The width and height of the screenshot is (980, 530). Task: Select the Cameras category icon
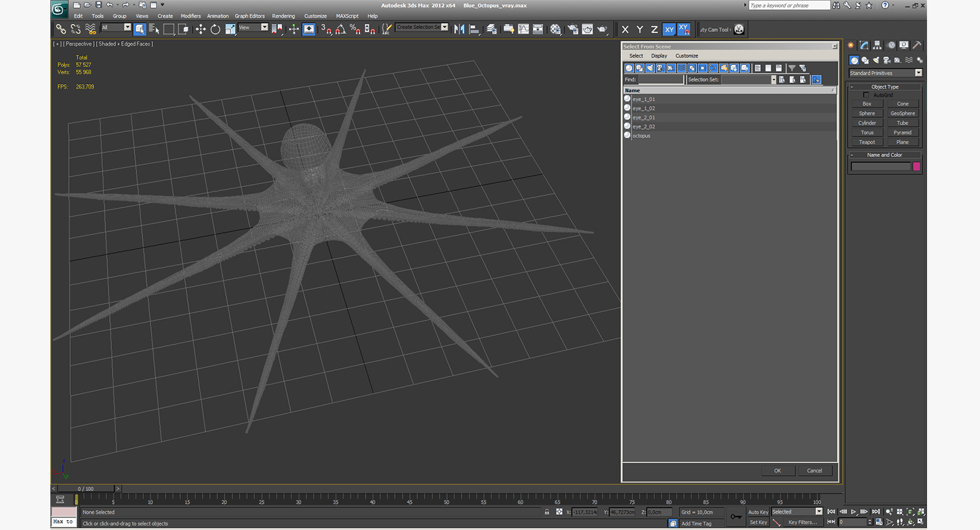(887, 60)
